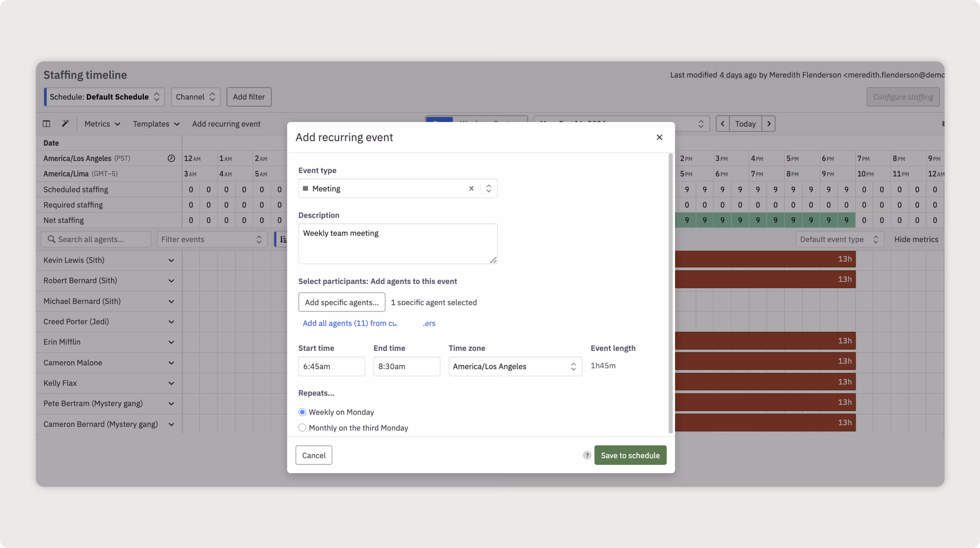Image resolution: width=980 pixels, height=548 pixels.
Task: Click the Description text area
Action: pyautogui.click(x=398, y=244)
